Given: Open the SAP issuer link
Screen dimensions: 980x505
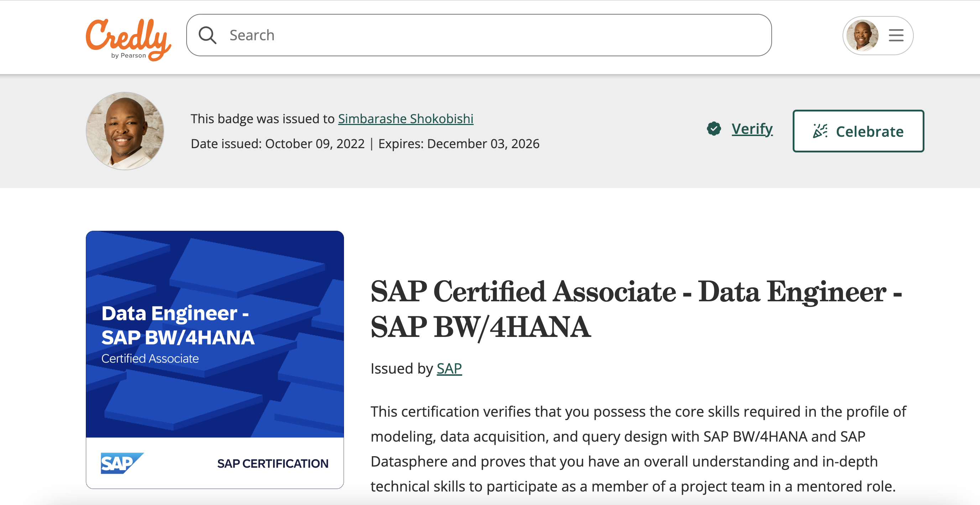Looking at the screenshot, I should tap(449, 368).
